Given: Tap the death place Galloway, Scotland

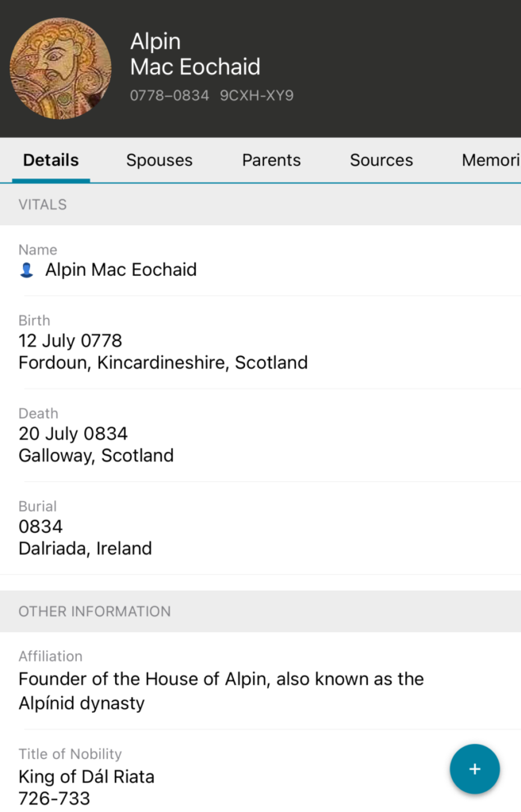Looking at the screenshot, I should pyautogui.click(x=96, y=456).
